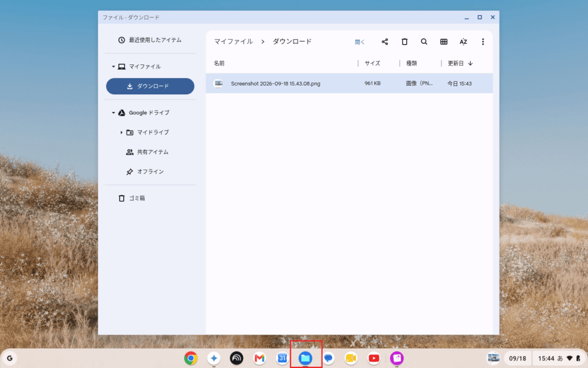This screenshot has height=368, width=588.
Task: Select ダウンロード folder in the sidebar
Action: 150,86
